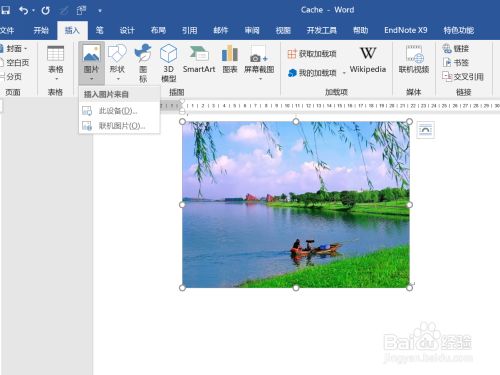Open the 笔 tab
Screen dimensions: 500x375
tap(100, 30)
